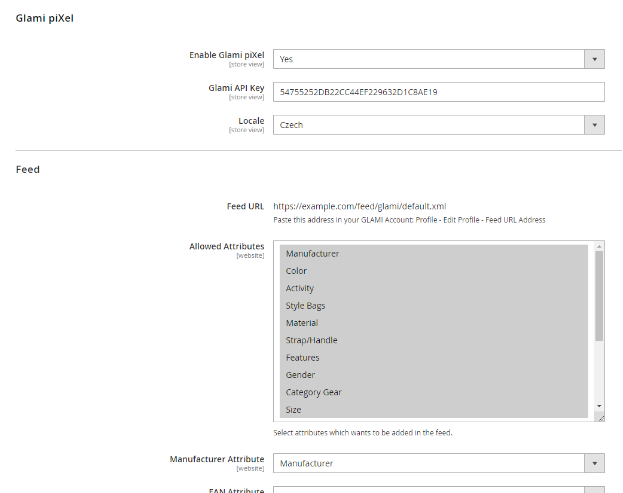623x493 pixels.
Task: Click the attributes list scroll down arrow
Action: click(599, 406)
